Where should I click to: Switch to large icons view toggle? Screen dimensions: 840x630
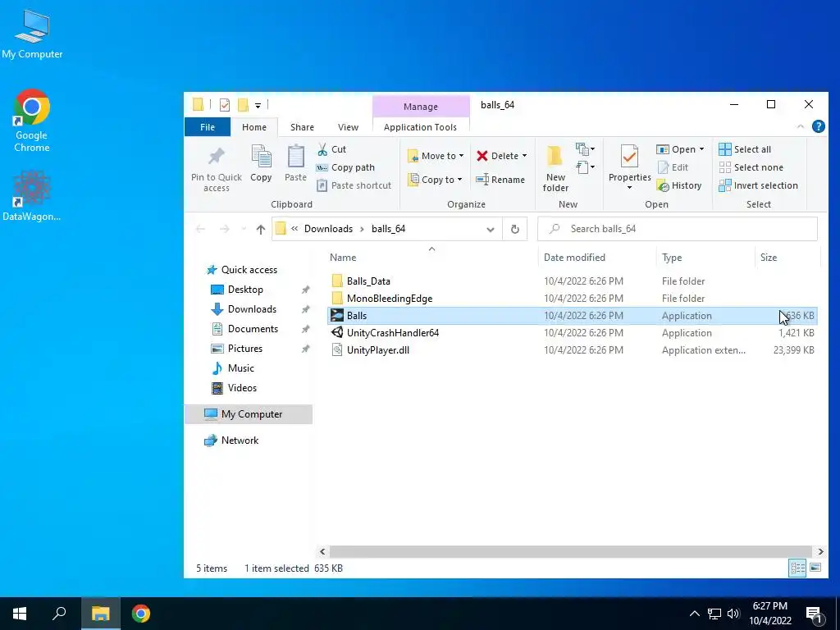[x=815, y=568]
